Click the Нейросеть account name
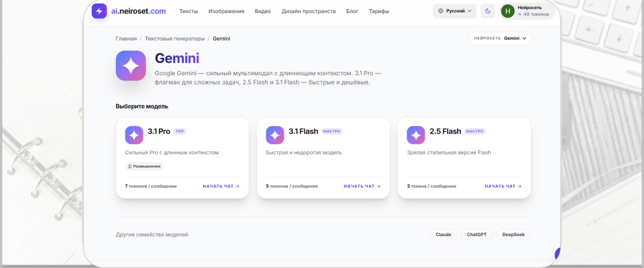Viewport: 644px width, 268px height. (530, 7)
